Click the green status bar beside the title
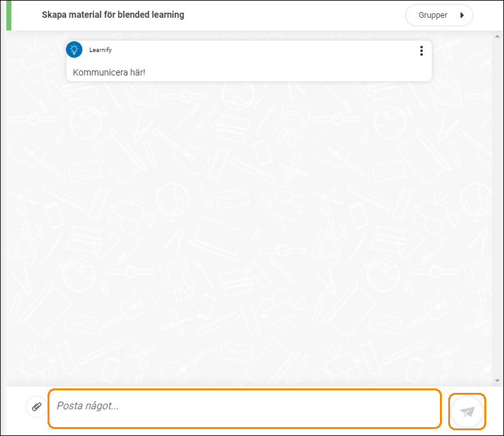 pos(9,15)
